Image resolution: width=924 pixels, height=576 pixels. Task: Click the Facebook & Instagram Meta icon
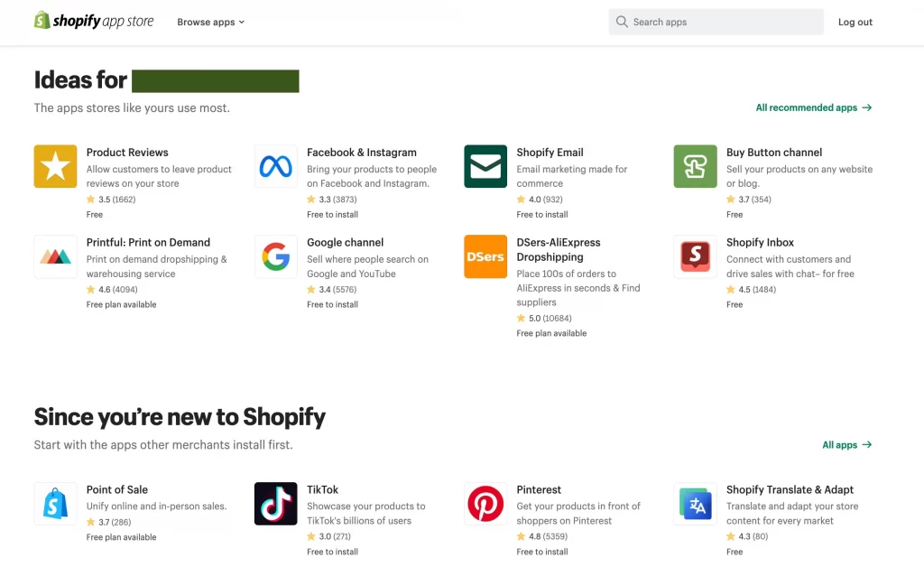pyautogui.click(x=276, y=166)
